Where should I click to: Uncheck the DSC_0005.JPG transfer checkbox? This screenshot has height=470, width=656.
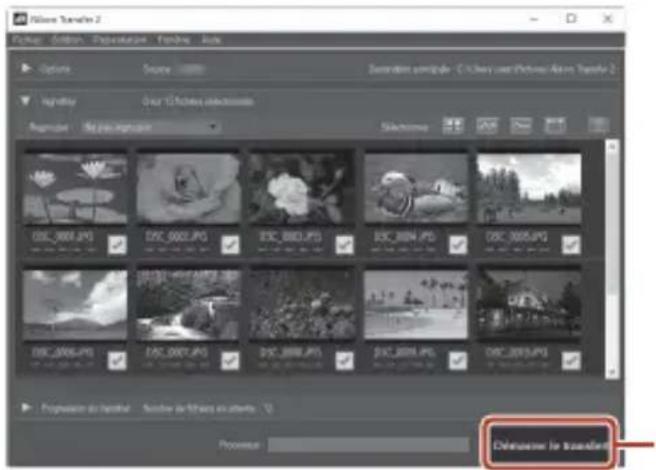(571, 245)
